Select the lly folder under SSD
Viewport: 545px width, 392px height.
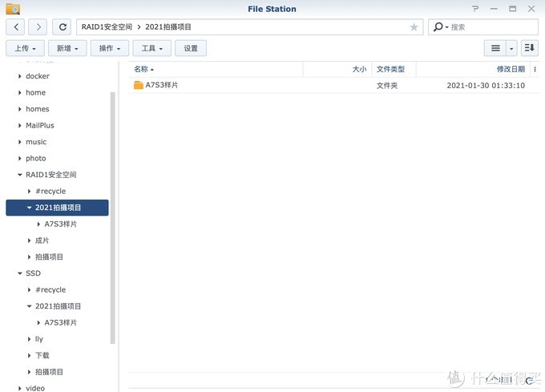[x=39, y=339]
